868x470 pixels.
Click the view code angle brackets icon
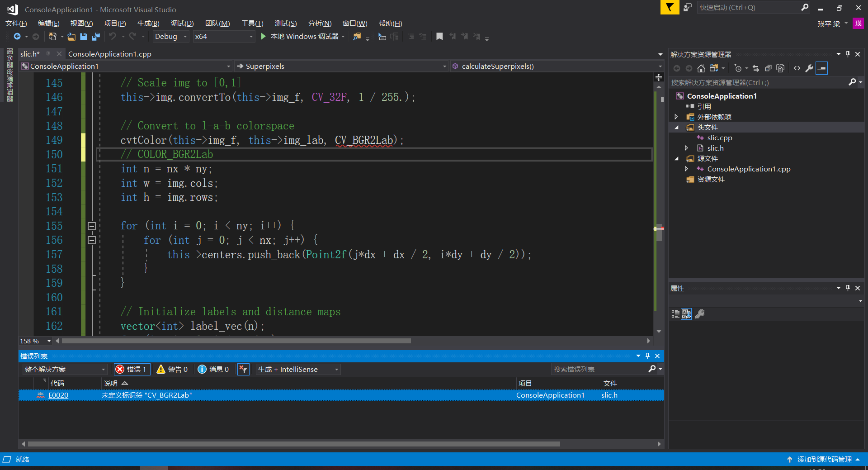tap(797, 68)
